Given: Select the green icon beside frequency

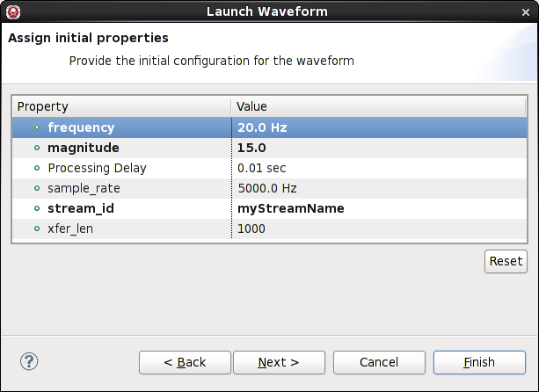Looking at the screenshot, I should [x=37, y=127].
